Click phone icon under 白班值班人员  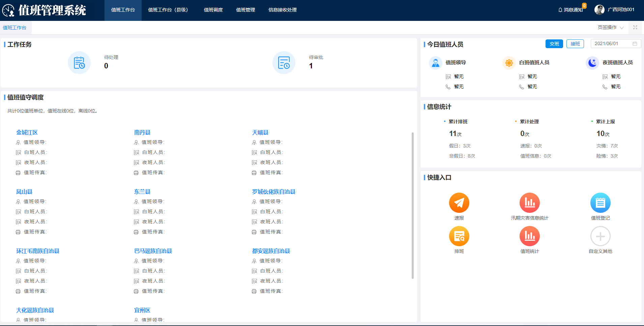[x=522, y=87]
